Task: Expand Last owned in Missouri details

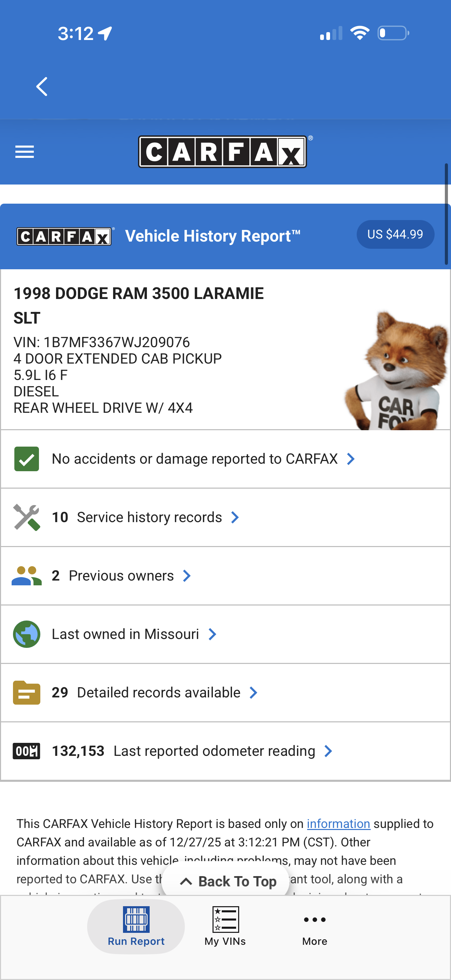Action: coord(134,634)
